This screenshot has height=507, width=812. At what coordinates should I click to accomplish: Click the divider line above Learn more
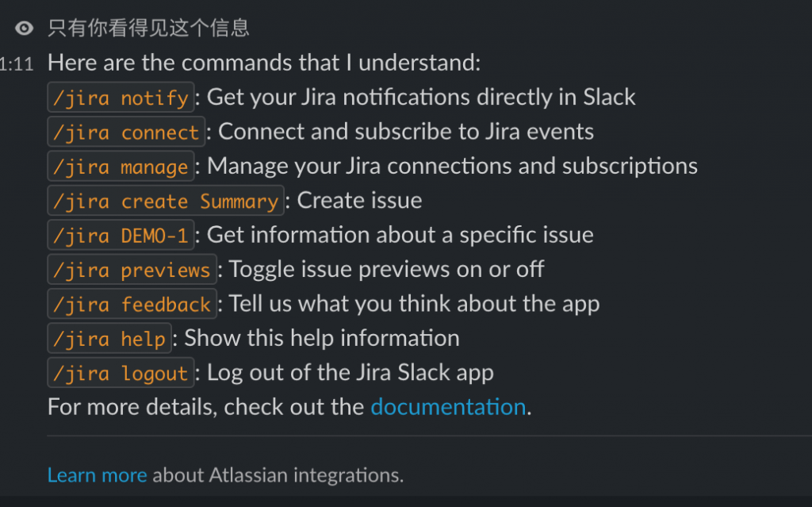(429, 436)
